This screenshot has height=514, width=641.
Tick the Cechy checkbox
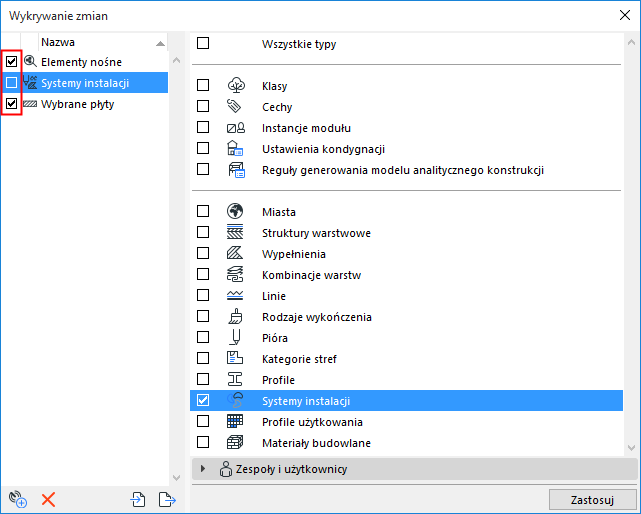(x=203, y=106)
